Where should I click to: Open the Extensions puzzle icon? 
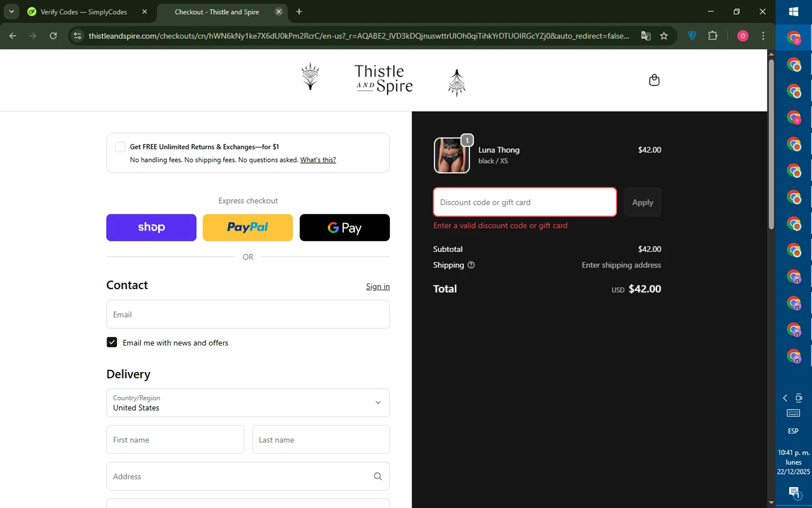coord(713,36)
